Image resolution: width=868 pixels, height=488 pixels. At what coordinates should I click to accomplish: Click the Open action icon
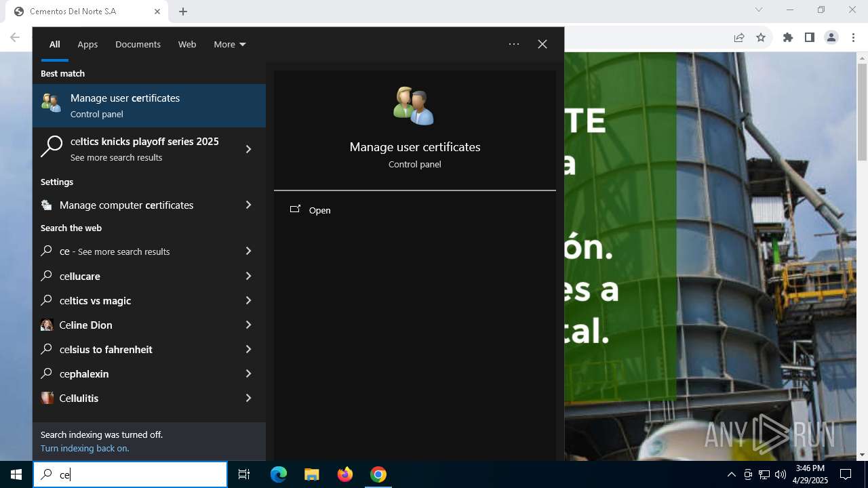pos(295,209)
